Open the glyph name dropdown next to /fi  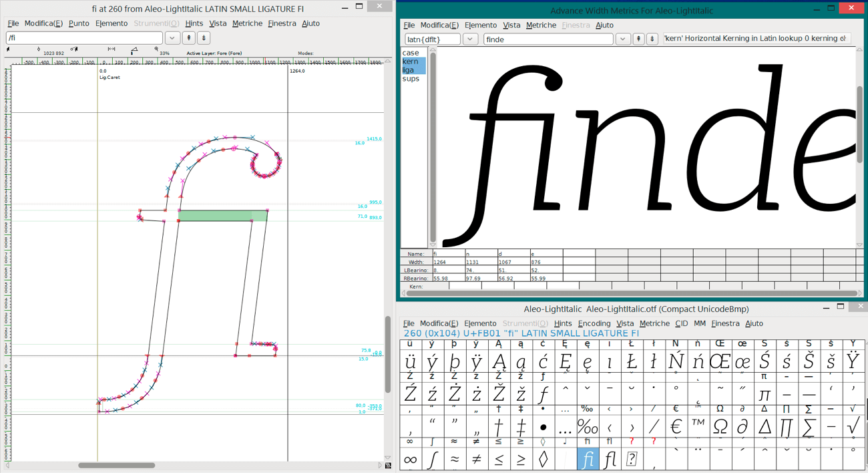pos(172,37)
